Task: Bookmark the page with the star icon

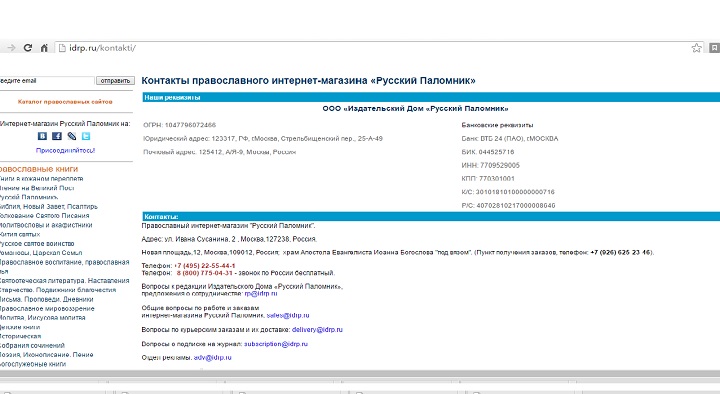Action: [697, 48]
